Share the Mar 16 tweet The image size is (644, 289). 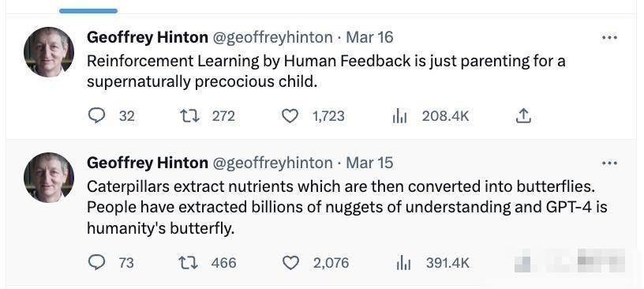(x=523, y=116)
